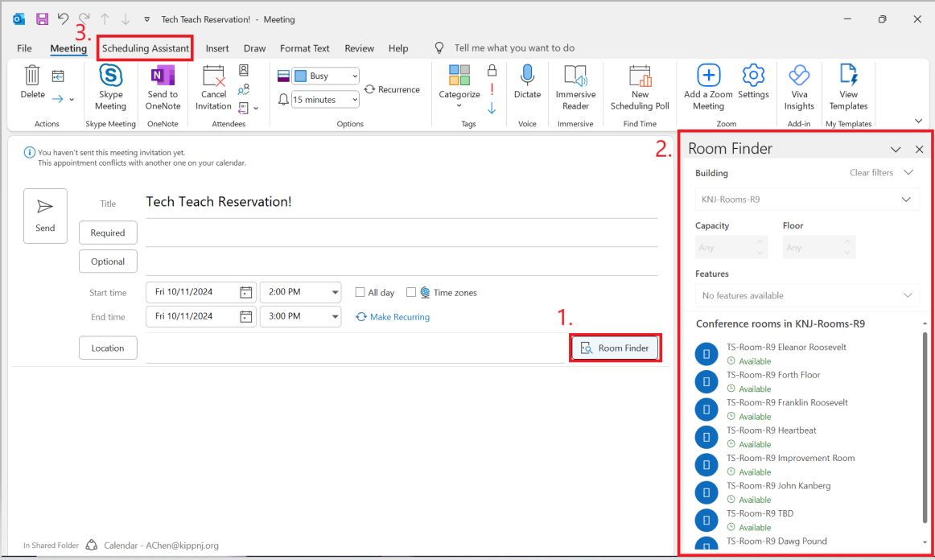The width and height of the screenshot is (935, 560).
Task: Open the 15 minutes reminder dropdown
Action: 354,100
